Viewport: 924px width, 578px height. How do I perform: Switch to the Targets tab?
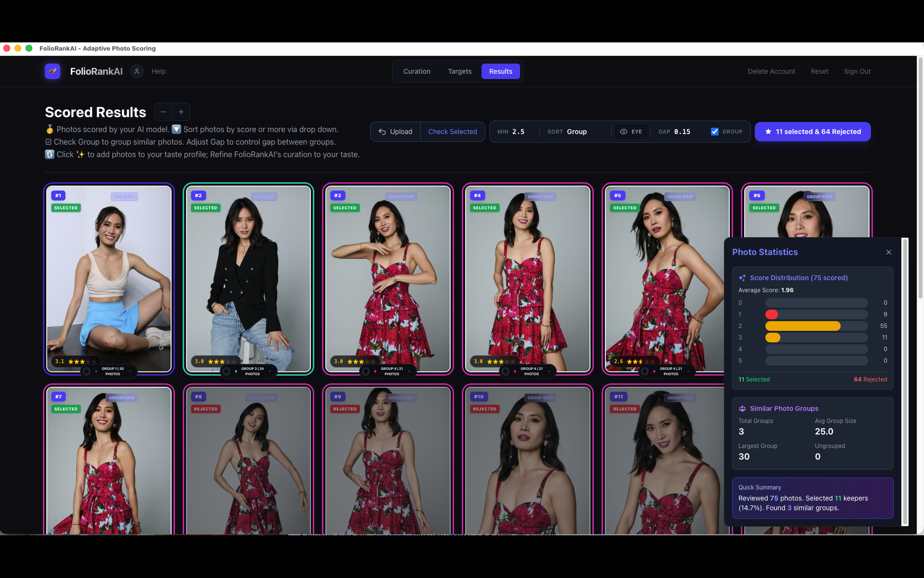click(459, 72)
